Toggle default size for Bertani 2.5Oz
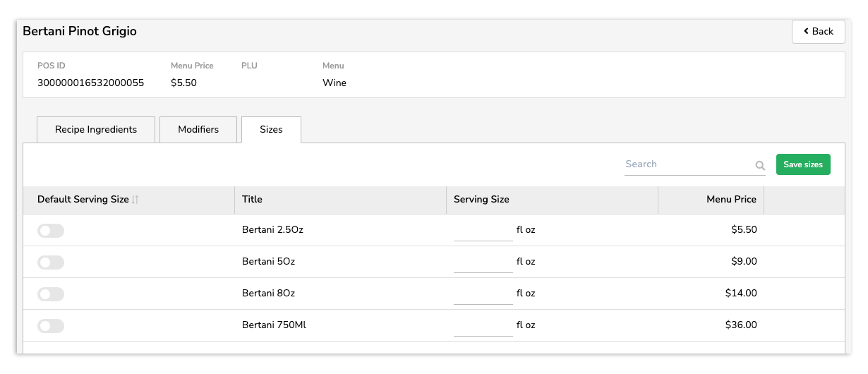The height and width of the screenshot is (374, 868). pyautogui.click(x=51, y=231)
